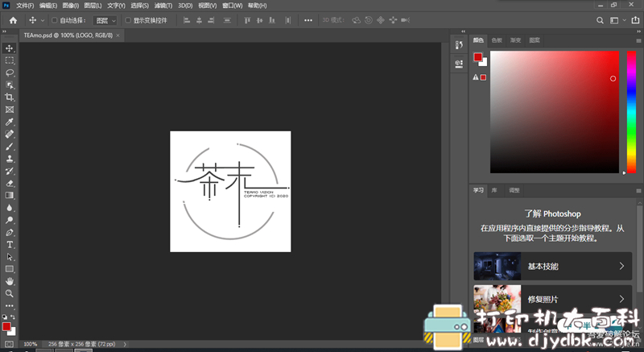Switch to the 库 tab
Viewport: 644px width, 352px height.
pyautogui.click(x=494, y=190)
